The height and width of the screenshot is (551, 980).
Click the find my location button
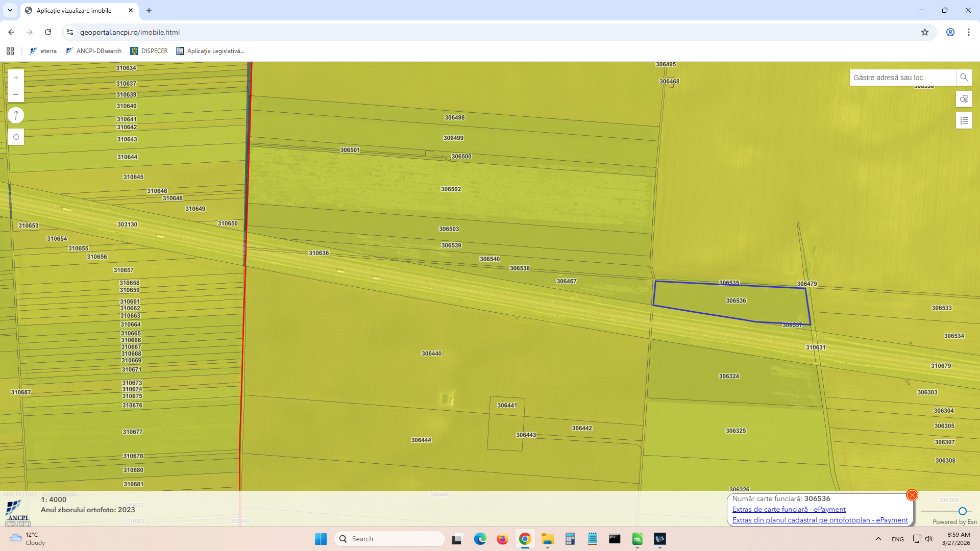(x=16, y=137)
